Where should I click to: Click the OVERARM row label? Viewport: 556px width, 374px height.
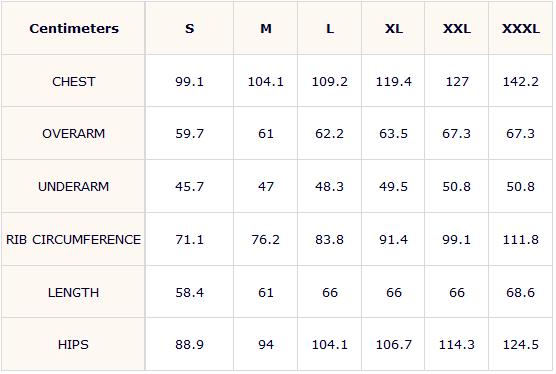(74, 134)
